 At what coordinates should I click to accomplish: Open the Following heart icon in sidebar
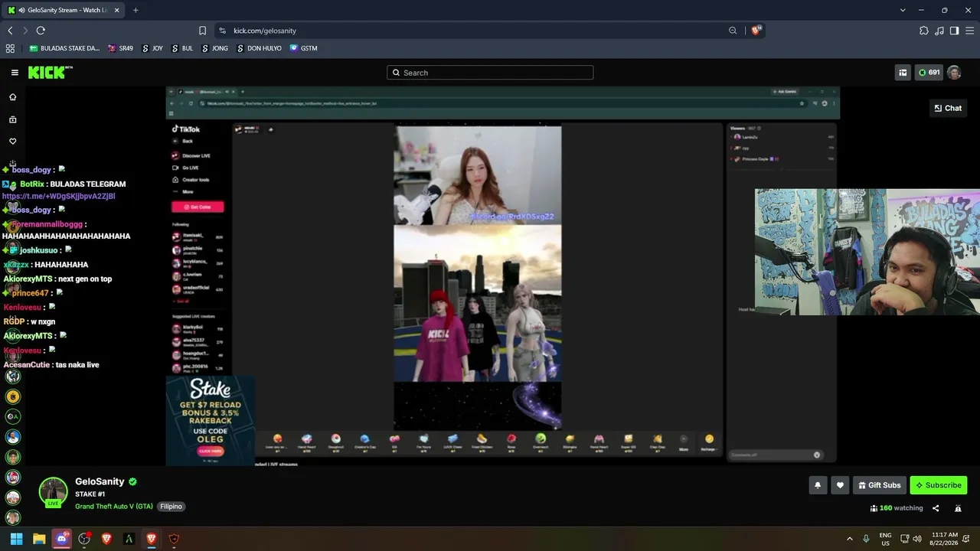tap(12, 142)
